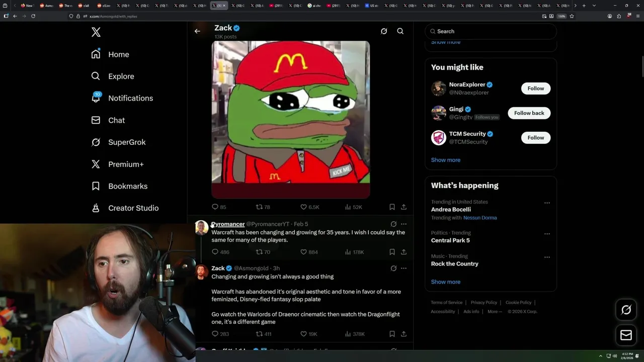Reload the page in the browser toolbar
The width and height of the screenshot is (644, 362).
pos(33,16)
